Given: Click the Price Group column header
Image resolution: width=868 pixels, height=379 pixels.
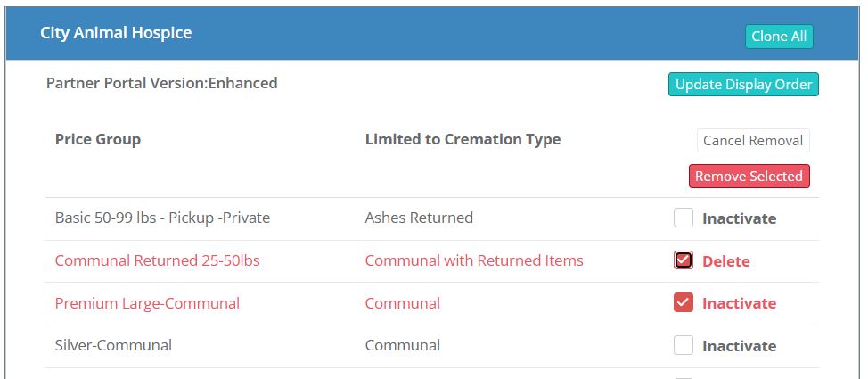Looking at the screenshot, I should 98,139.
